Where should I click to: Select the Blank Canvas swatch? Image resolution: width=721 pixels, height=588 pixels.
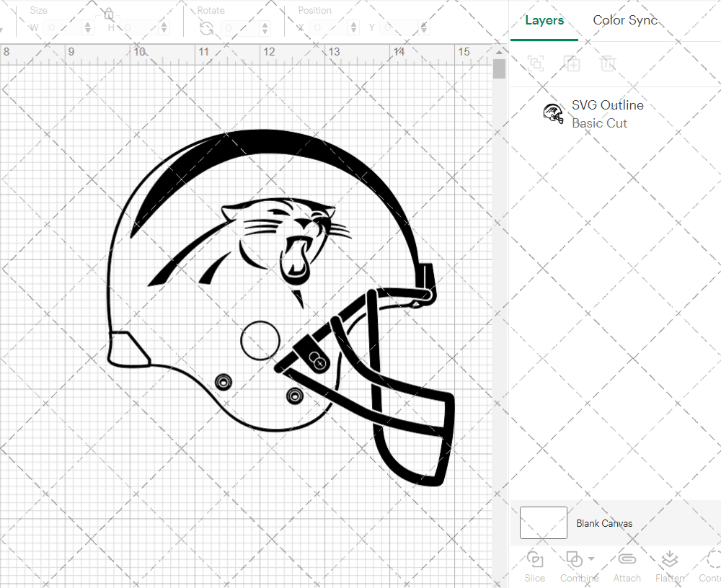pyautogui.click(x=543, y=522)
